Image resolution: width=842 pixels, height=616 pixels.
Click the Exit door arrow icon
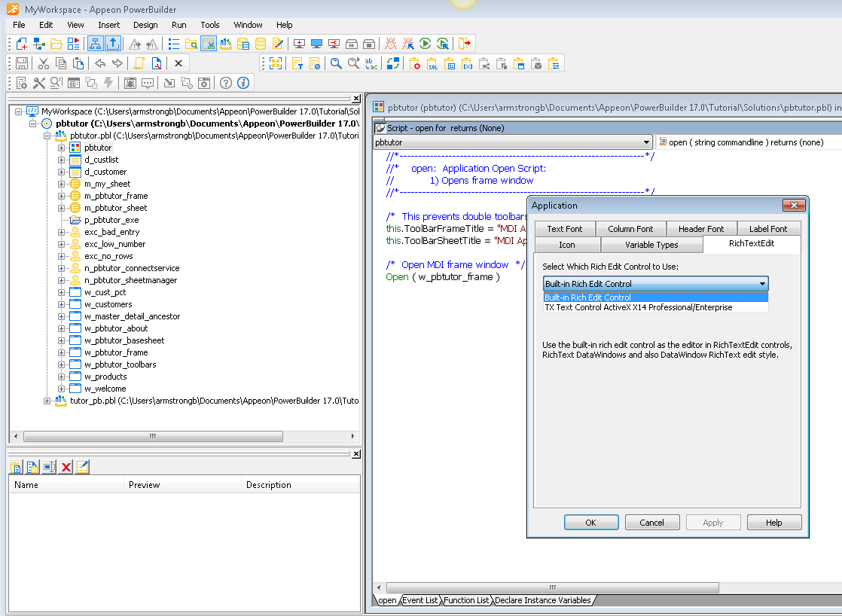465,44
